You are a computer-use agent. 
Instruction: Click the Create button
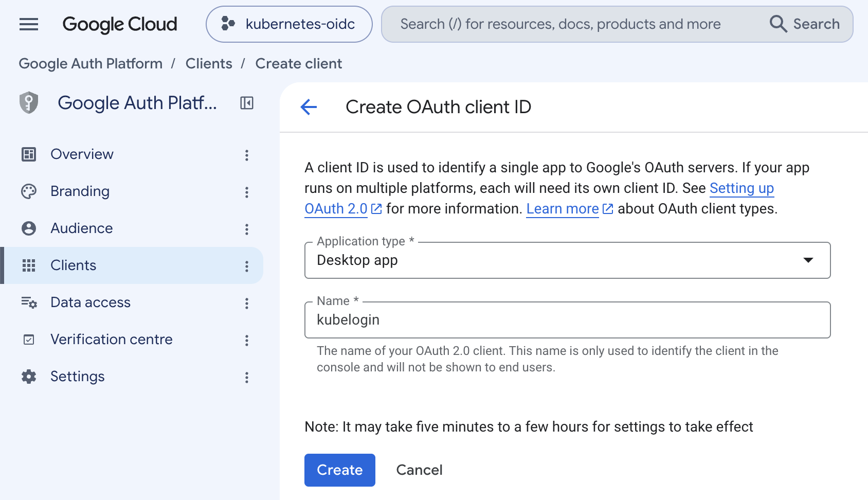[x=340, y=470]
